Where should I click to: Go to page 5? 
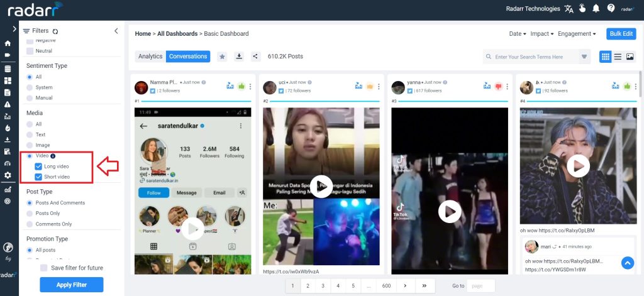[x=353, y=286]
